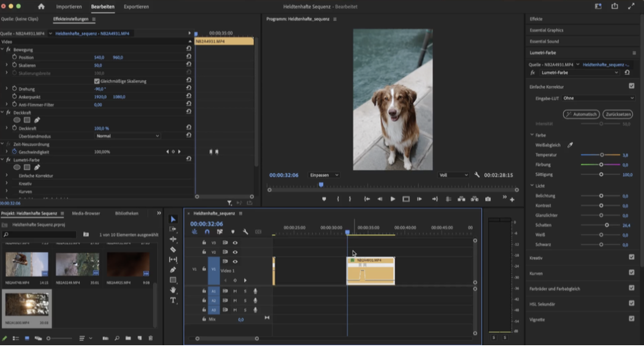Click the Pen tool icon

coord(173,270)
